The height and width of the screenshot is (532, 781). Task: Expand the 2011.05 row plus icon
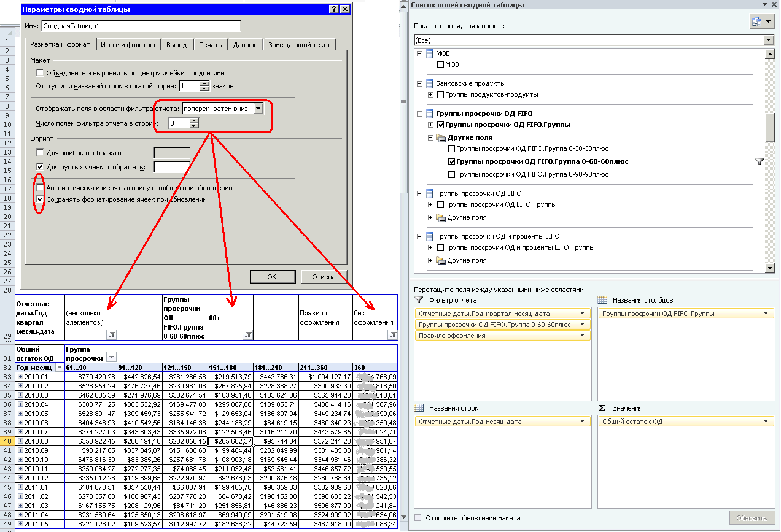(20, 524)
